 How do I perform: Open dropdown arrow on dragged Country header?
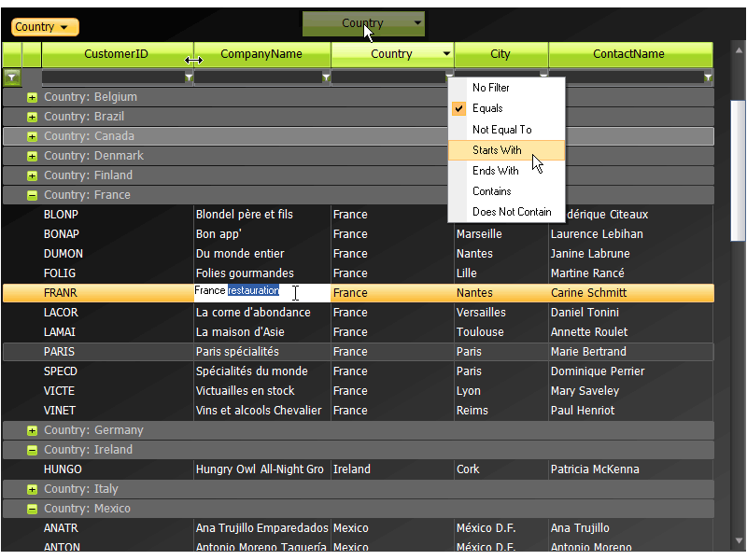point(417,22)
